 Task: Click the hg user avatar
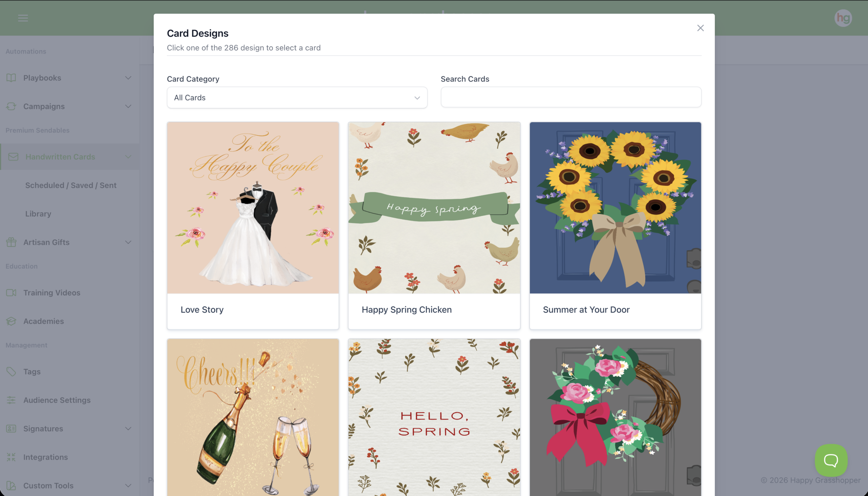tap(843, 18)
